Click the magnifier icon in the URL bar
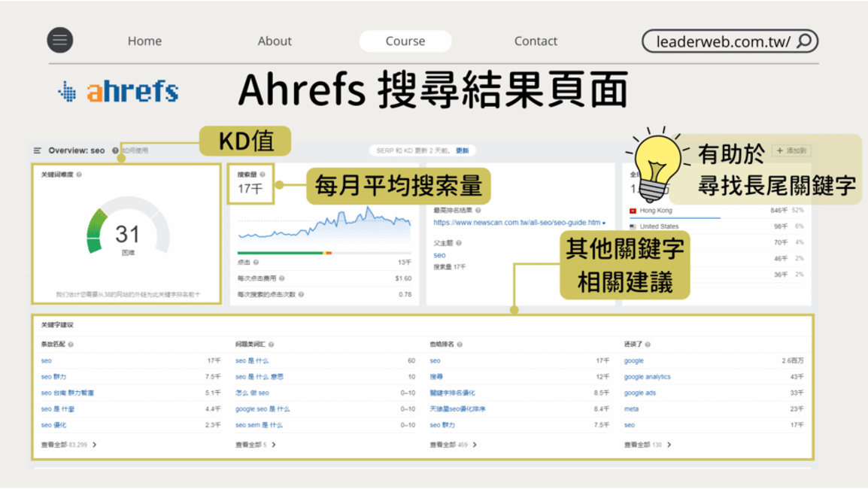868x489 pixels. (x=804, y=41)
